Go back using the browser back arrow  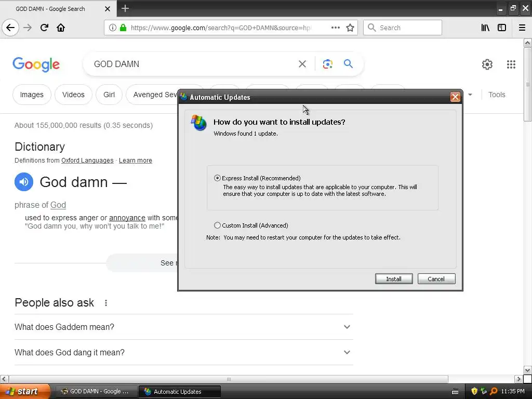point(10,28)
